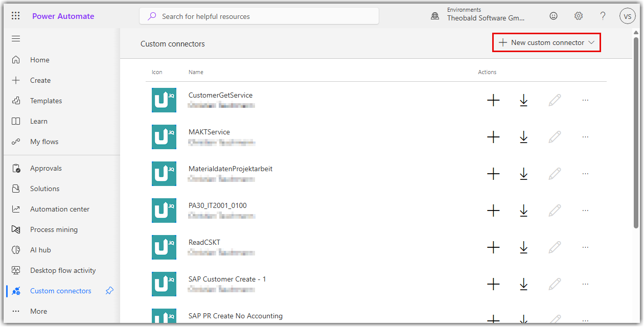The image size is (644, 327).
Task: Click the PA30_IT2001_0100 connector name
Action: 218,205
